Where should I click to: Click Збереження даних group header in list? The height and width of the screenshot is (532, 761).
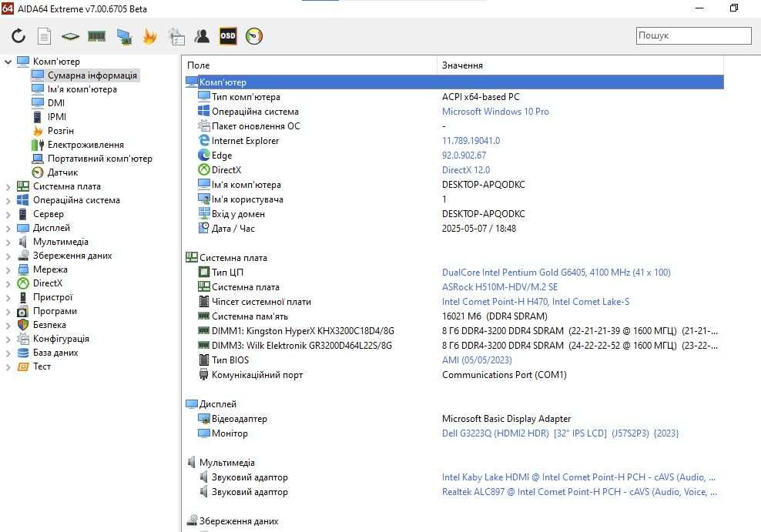238,521
